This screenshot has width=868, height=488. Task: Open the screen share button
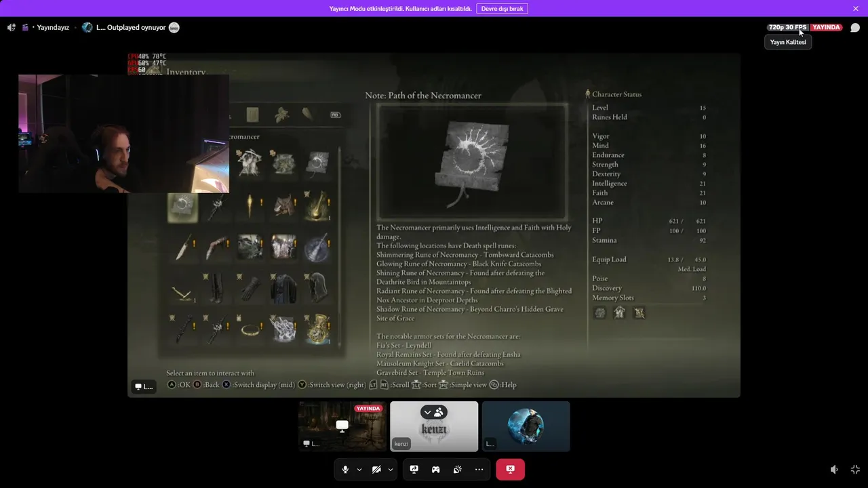click(414, 470)
